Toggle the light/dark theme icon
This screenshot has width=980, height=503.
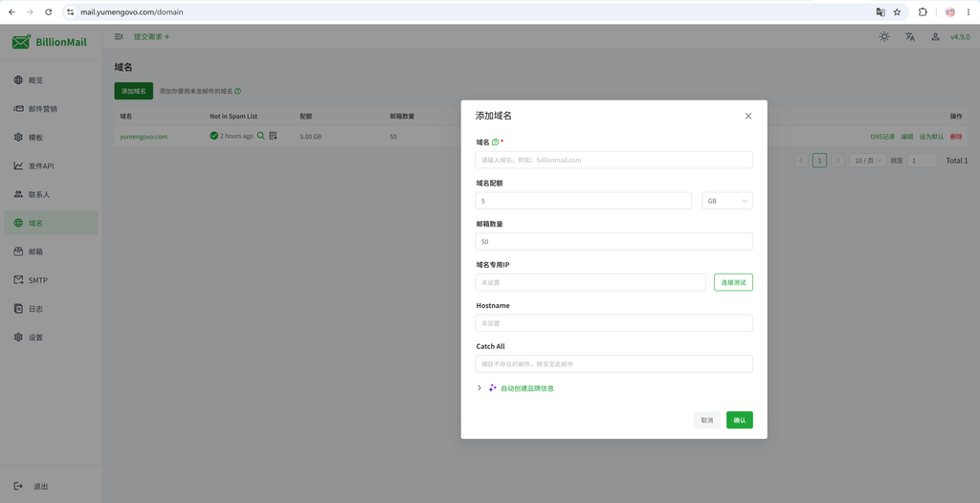(884, 37)
